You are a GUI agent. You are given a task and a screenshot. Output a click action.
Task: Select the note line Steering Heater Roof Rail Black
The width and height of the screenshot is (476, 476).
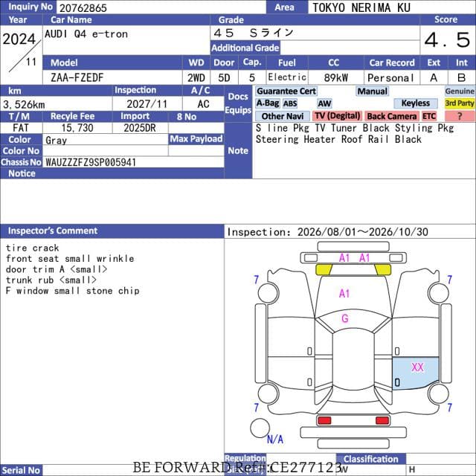338,139
